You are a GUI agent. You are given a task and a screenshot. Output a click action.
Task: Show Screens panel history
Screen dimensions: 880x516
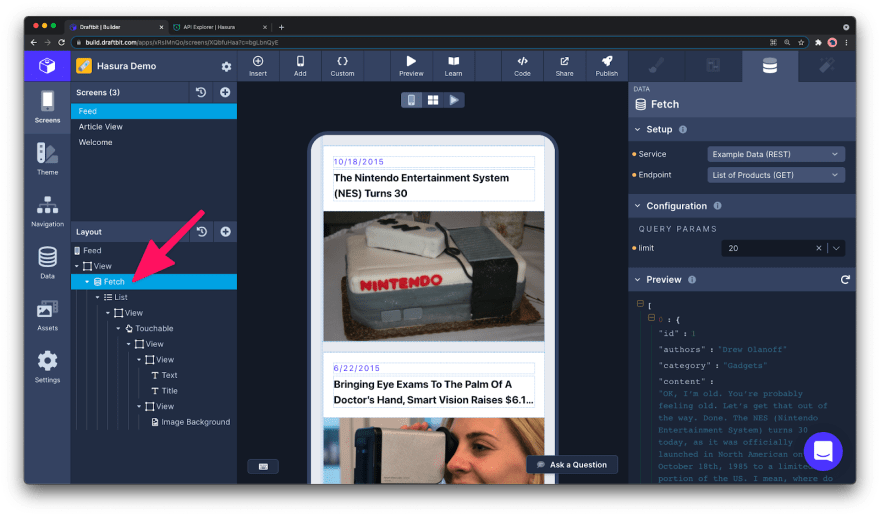[x=201, y=92]
